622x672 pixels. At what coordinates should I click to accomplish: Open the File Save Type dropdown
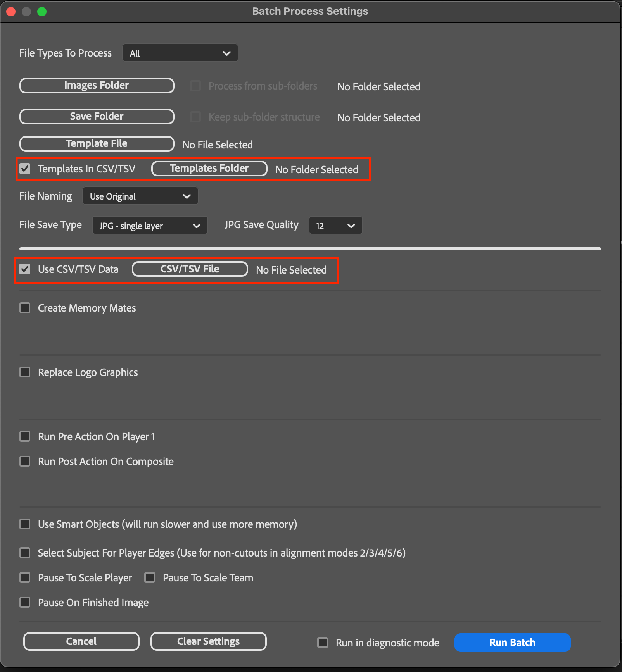[x=150, y=226]
